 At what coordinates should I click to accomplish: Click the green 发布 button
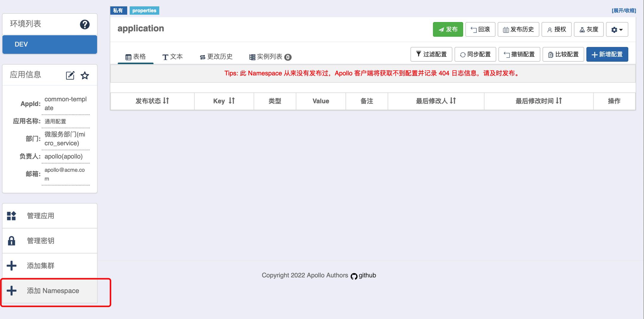point(448,29)
